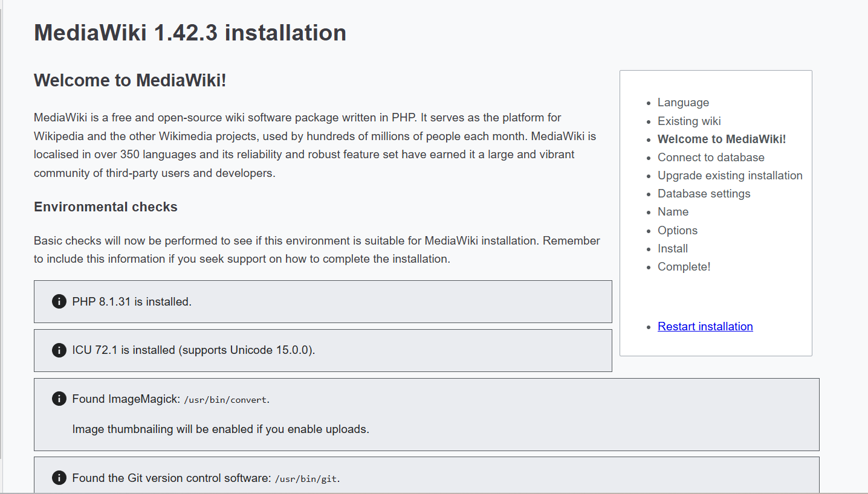Select the Language step in sidebar

683,103
